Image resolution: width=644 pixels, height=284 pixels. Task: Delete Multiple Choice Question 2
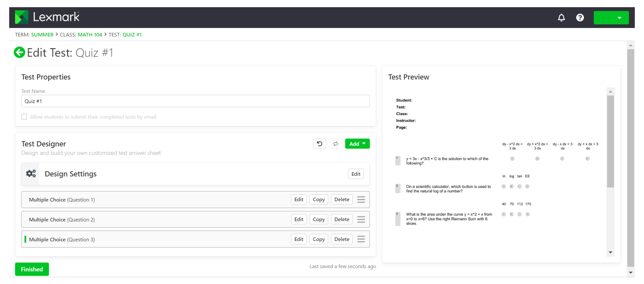pyautogui.click(x=342, y=219)
